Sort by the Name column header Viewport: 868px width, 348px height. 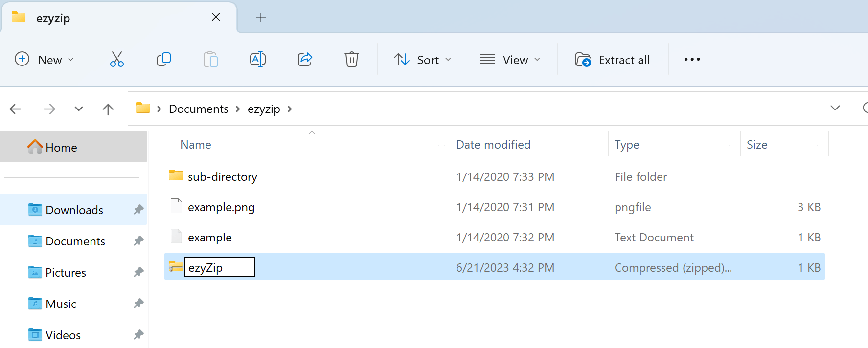click(x=196, y=145)
